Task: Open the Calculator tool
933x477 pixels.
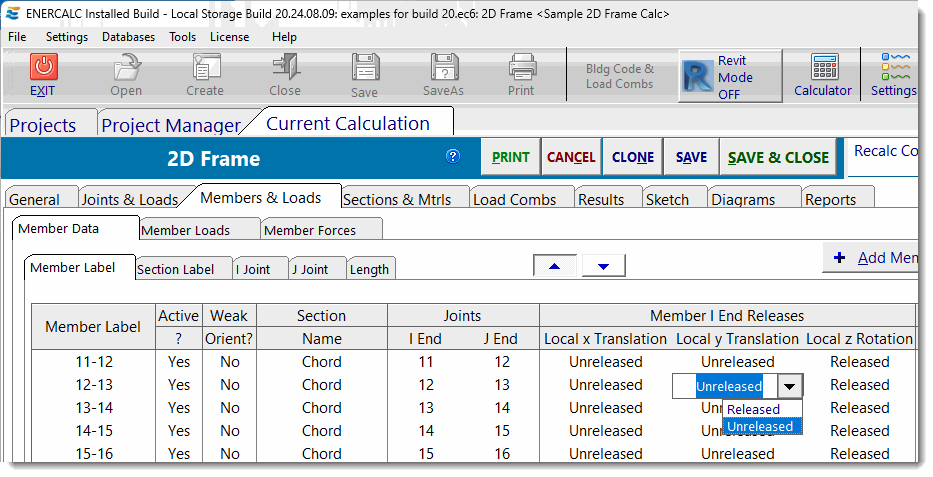Action: point(823,68)
